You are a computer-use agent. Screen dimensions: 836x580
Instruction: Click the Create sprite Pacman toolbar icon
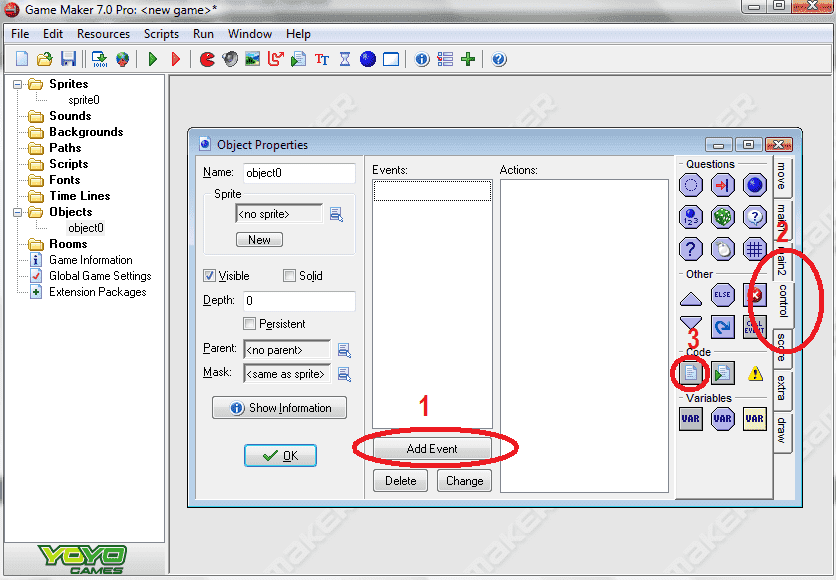[x=207, y=59]
